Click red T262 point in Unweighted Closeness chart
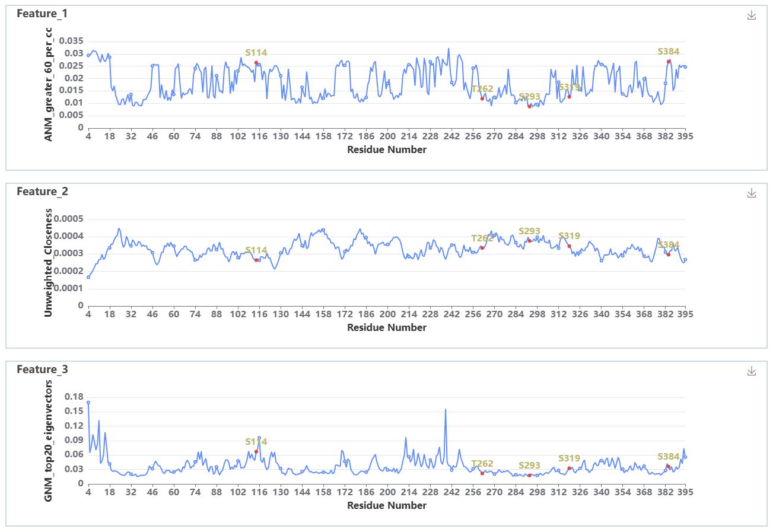The height and width of the screenshot is (532, 776). pos(482,247)
